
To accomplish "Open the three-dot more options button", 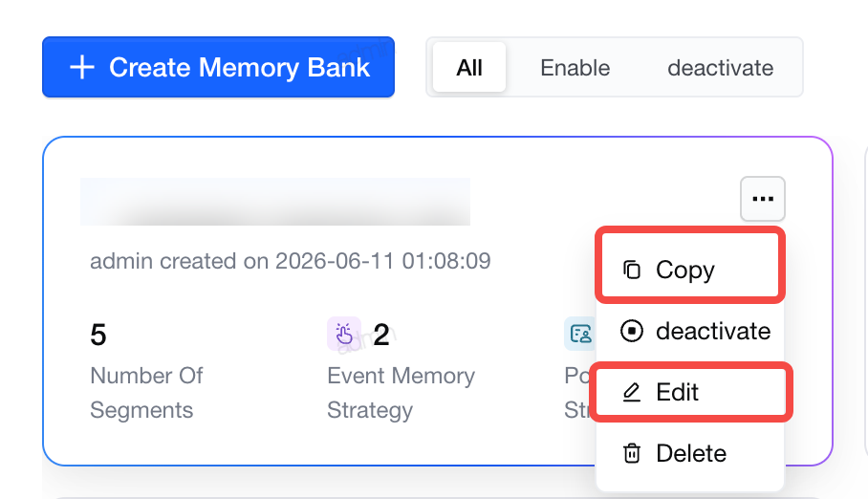I will 763,199.
